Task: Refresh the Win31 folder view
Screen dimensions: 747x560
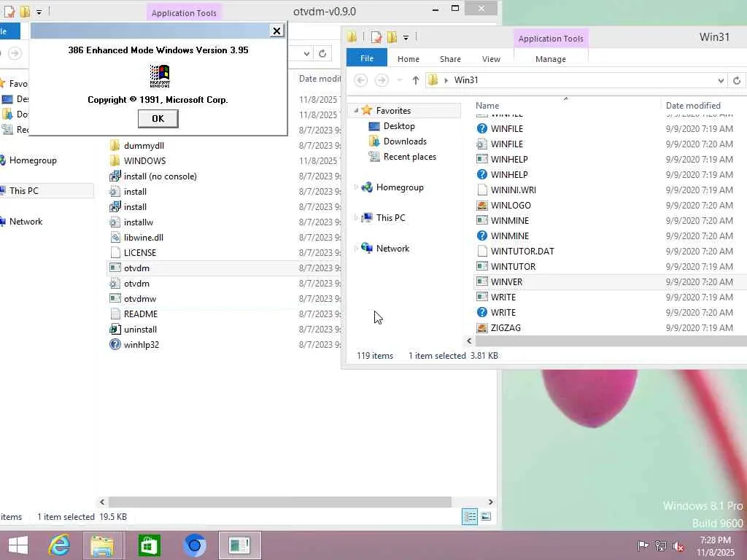Action: [737, 80]
